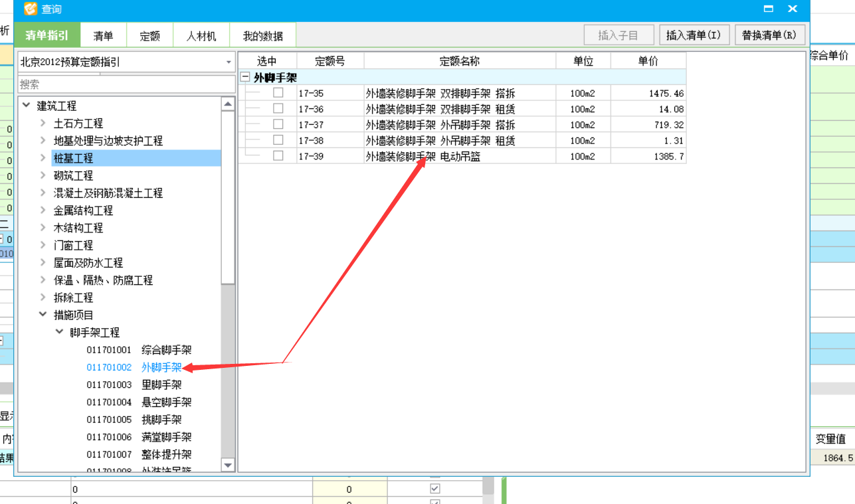This screenshot has height=504, width=855.
Task: Click tree scrollbar up arrow
Action: 228,104
